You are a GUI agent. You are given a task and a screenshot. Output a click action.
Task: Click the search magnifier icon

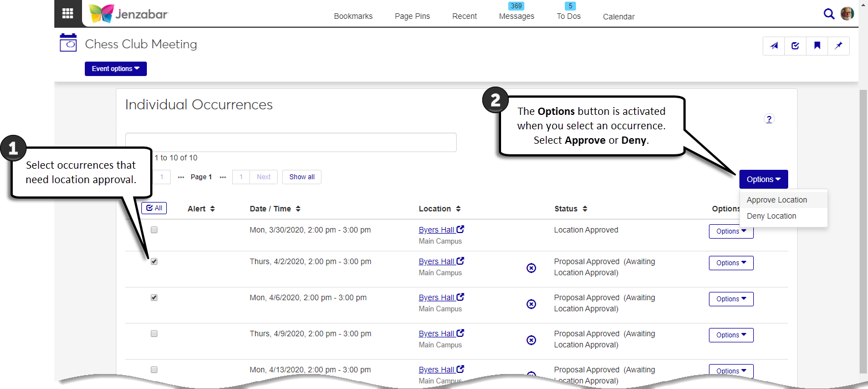[x=829, y=14]
